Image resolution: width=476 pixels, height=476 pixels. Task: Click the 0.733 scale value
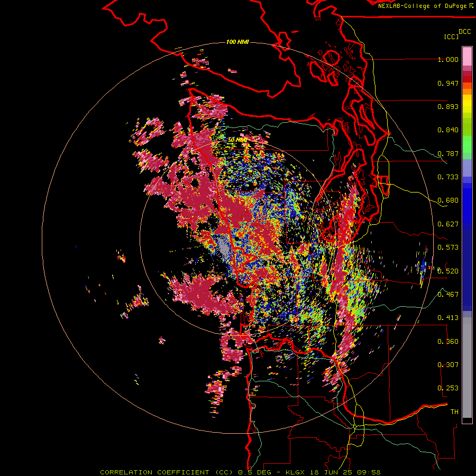[x=448, y=177]
